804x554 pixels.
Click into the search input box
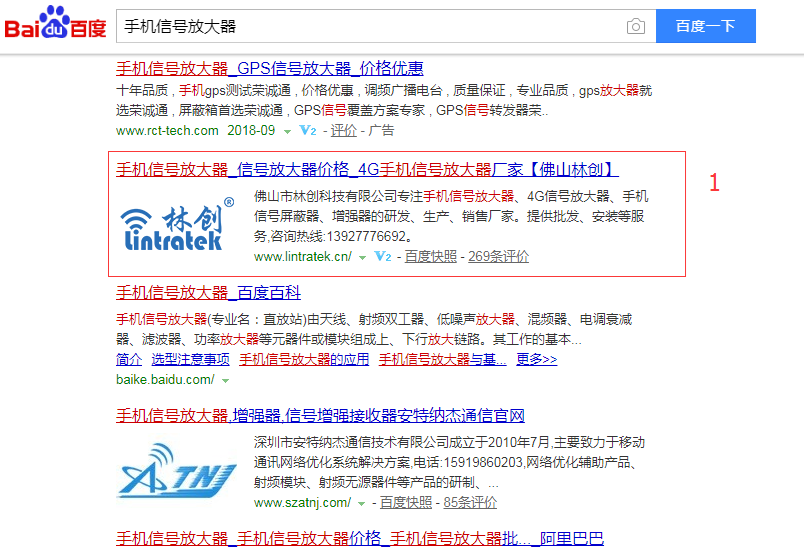[370, 27]
